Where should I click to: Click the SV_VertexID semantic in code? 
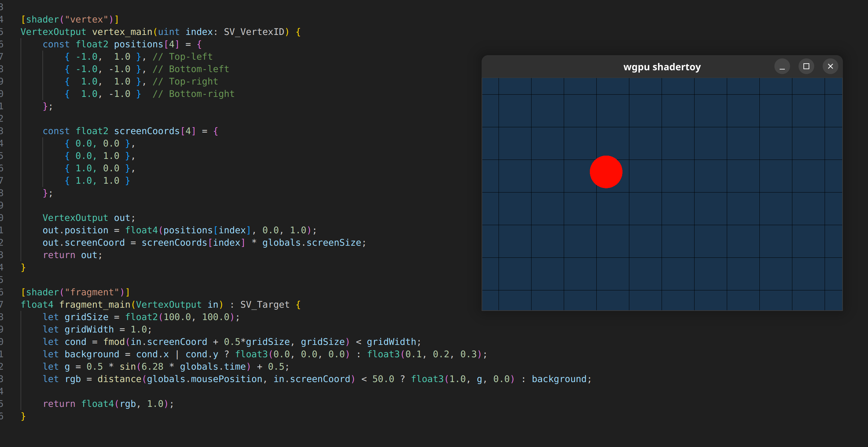tap(254, 32)
